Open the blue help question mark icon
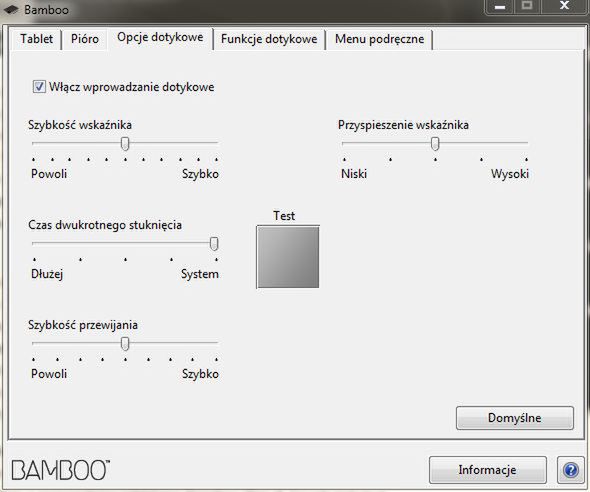 pyautogui.click(x=571, y=470)
